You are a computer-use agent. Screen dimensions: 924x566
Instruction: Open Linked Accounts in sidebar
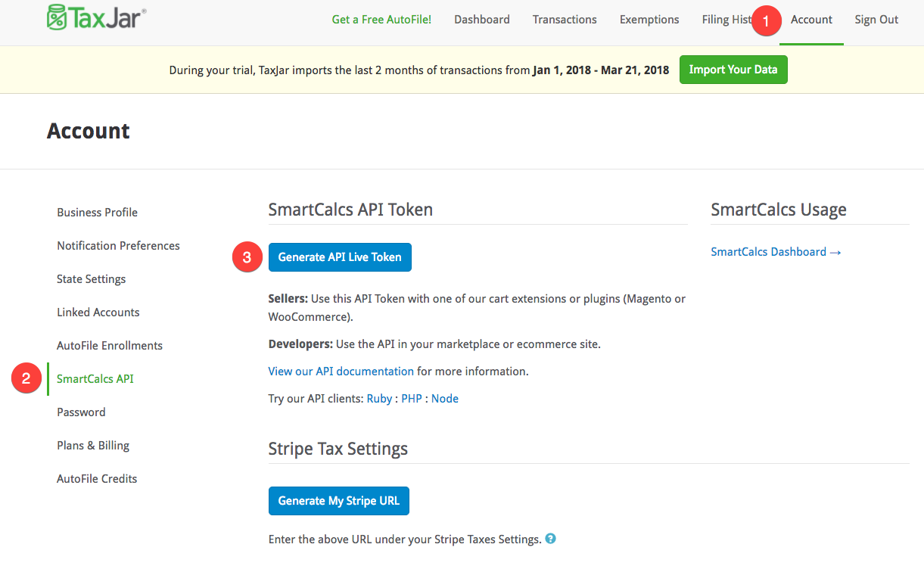98,313
